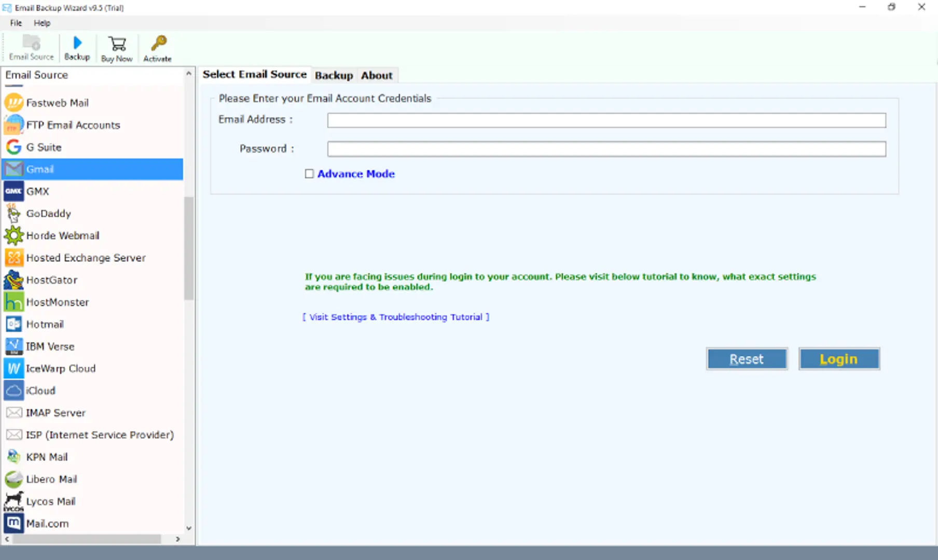
Task: Select the KPN Mail icon
Action: 14,457
